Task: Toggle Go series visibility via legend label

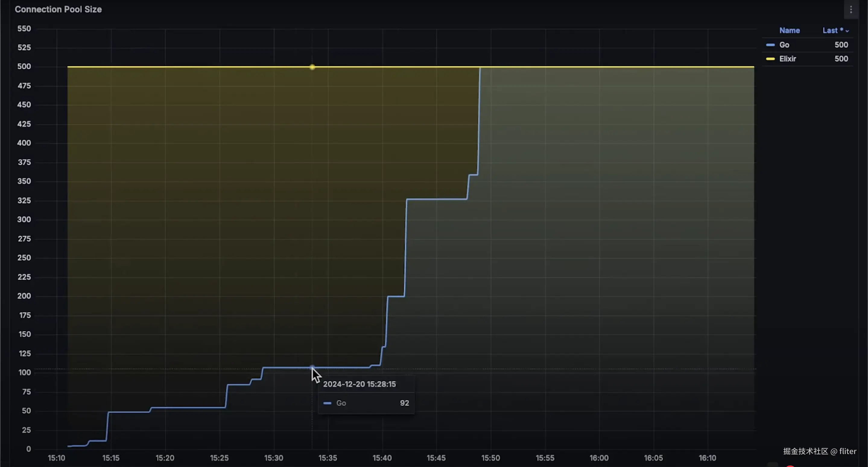Action: tap(784, 45)
